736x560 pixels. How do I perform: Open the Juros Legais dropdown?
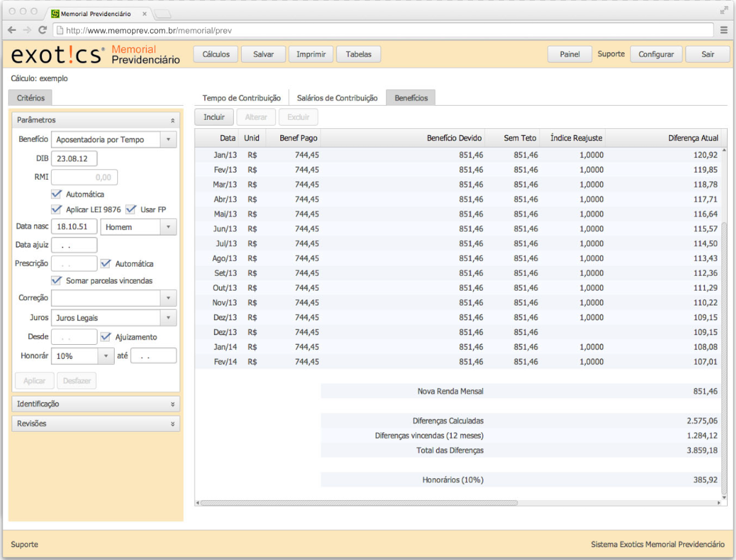point(168,318)
